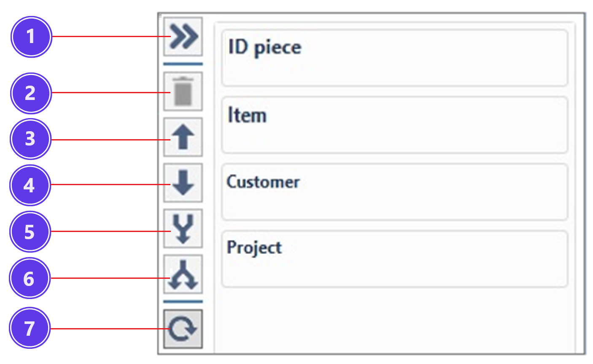
Task: Click callout number 5 circle
Action: 30,232
